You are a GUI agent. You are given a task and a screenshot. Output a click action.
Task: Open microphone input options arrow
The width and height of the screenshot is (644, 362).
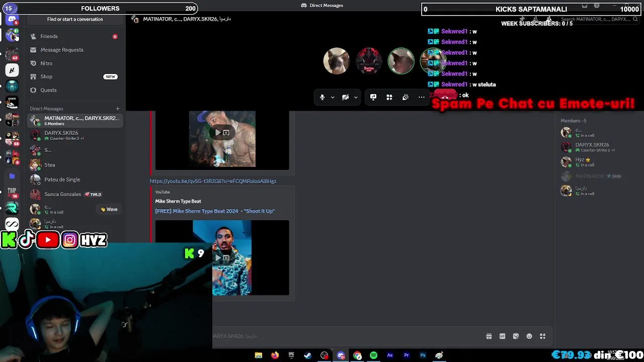pyautogui.click(x=333, y=97)
